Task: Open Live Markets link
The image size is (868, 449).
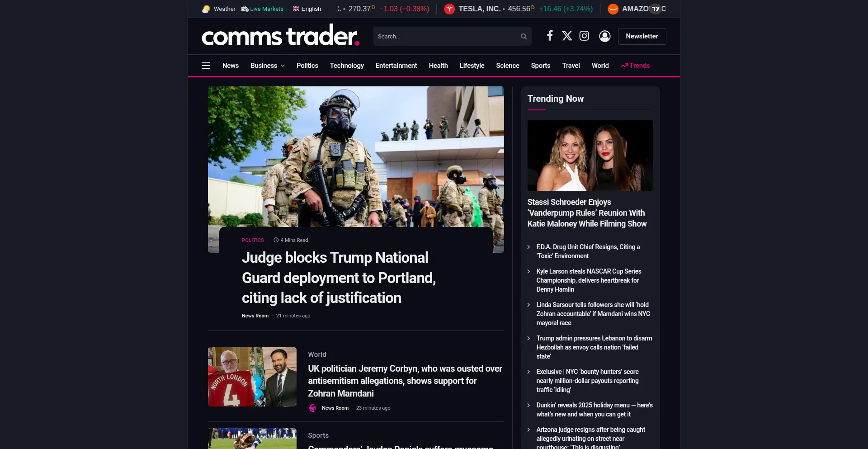Action: tap(262, 9)
